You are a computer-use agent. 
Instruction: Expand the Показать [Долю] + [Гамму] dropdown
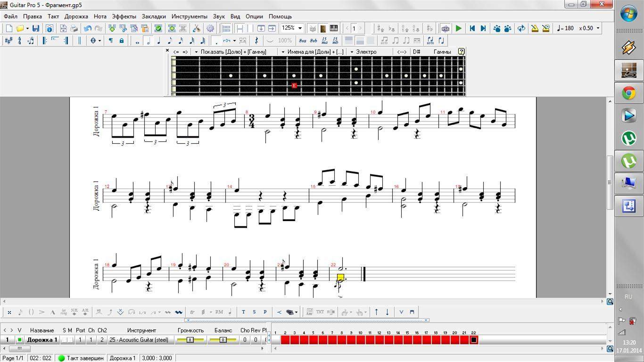pyautogui.click(x=196, y=52)
